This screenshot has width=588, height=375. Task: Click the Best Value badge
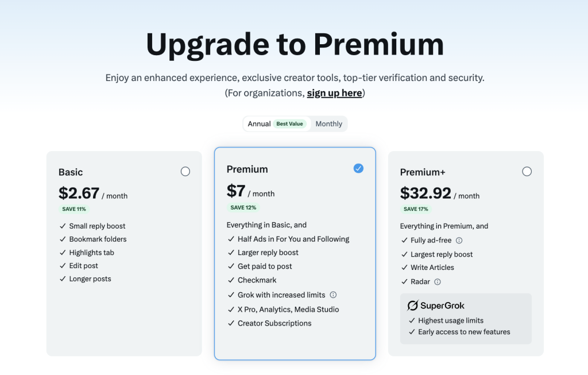[289, 124]
